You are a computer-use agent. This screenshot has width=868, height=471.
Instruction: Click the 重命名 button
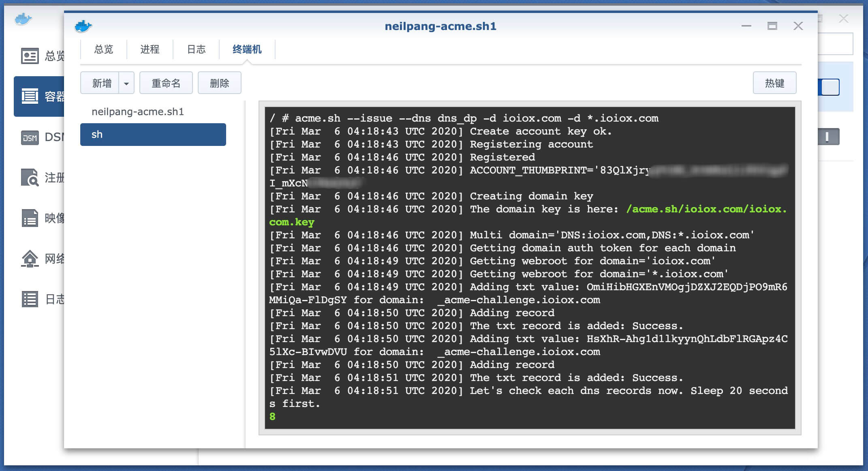coord(166,83)
